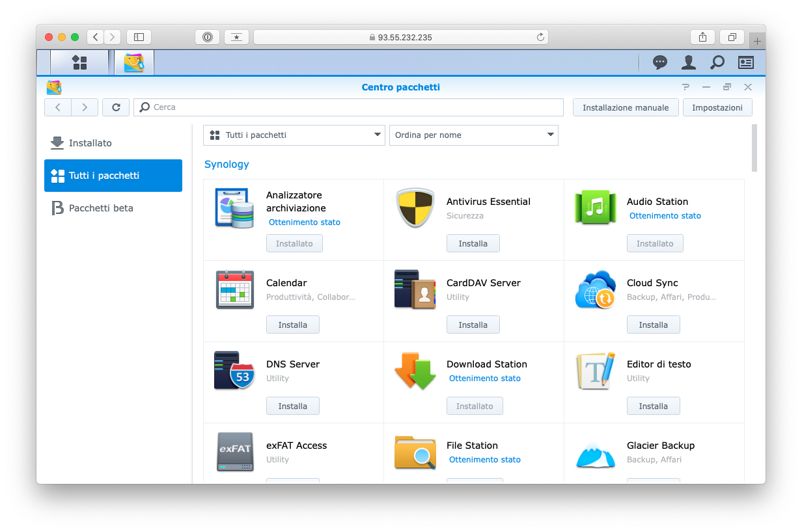The image size is (802, 532).
Task: Click the Safari address bar
Action: click(401, 37)
